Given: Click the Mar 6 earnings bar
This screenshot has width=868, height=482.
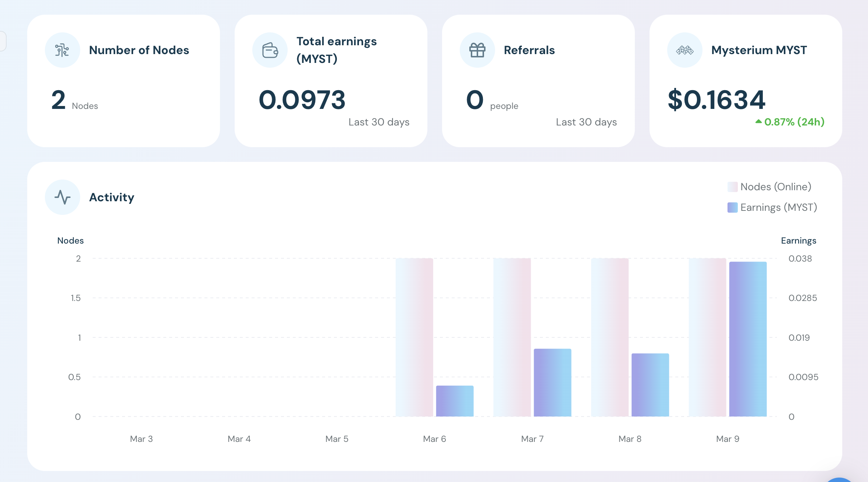Looking at the screenshot, I should pos(455,401).
